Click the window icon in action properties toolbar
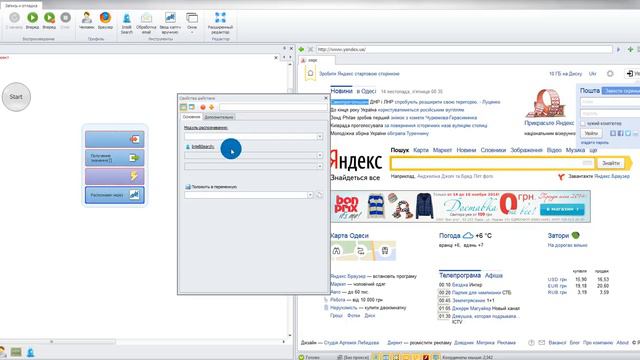Image resolution: width=640 pixels, height=360 pixels. 192,107
